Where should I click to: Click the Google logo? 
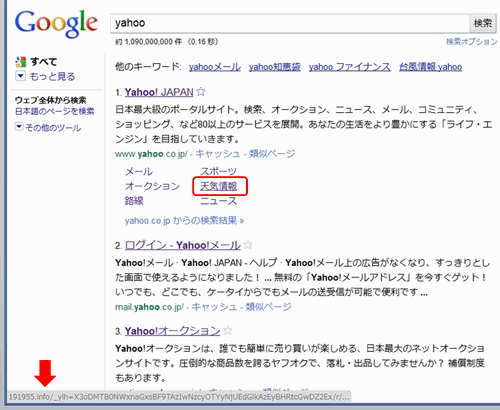(x=56, y=23)
